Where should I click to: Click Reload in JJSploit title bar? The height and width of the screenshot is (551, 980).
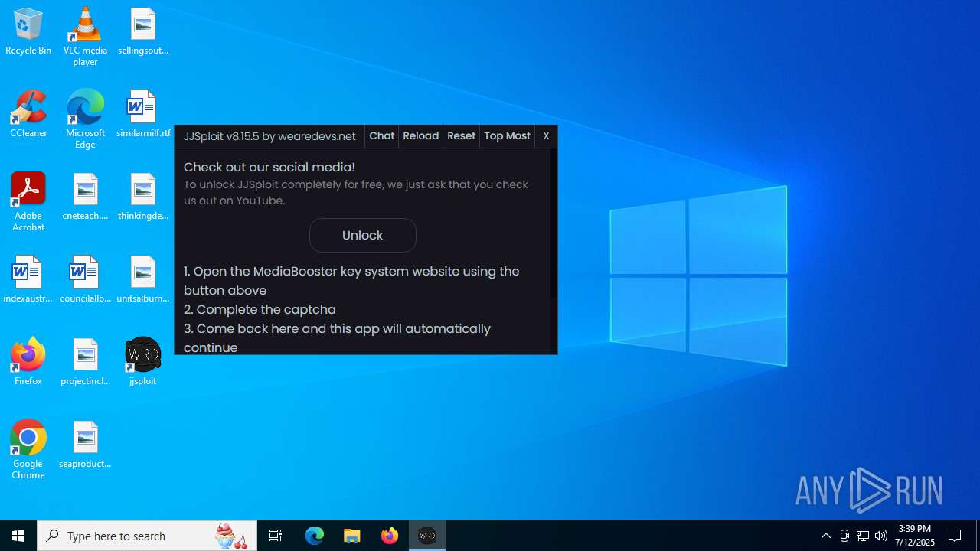(x=421, y=136)
